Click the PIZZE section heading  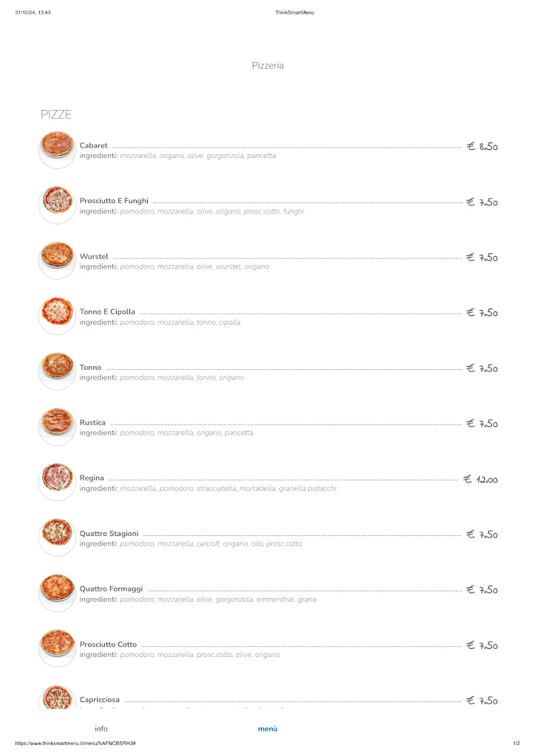(x=56, y=114)
